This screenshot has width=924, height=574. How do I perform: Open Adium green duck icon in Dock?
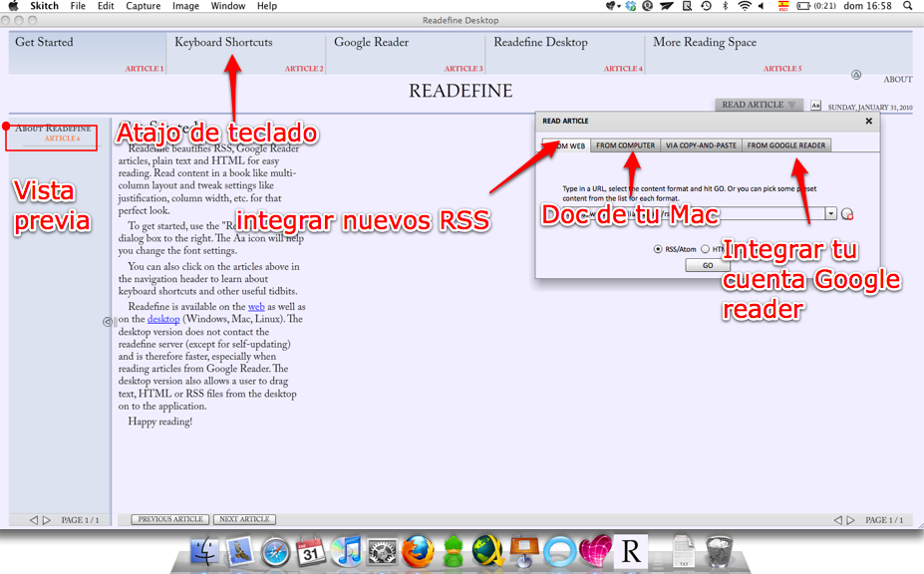[x=453, y=552]
